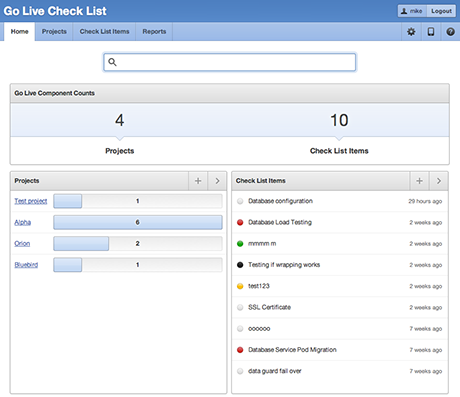Image resolution: width=460 pixels, height=397 pixels.
Task: Click the 4 Projects count
Action: click(x=120, y=120)
